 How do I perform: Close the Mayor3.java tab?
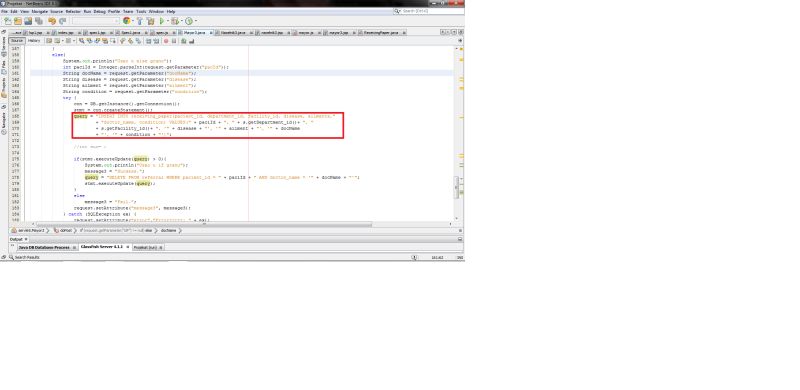(211, 33)
